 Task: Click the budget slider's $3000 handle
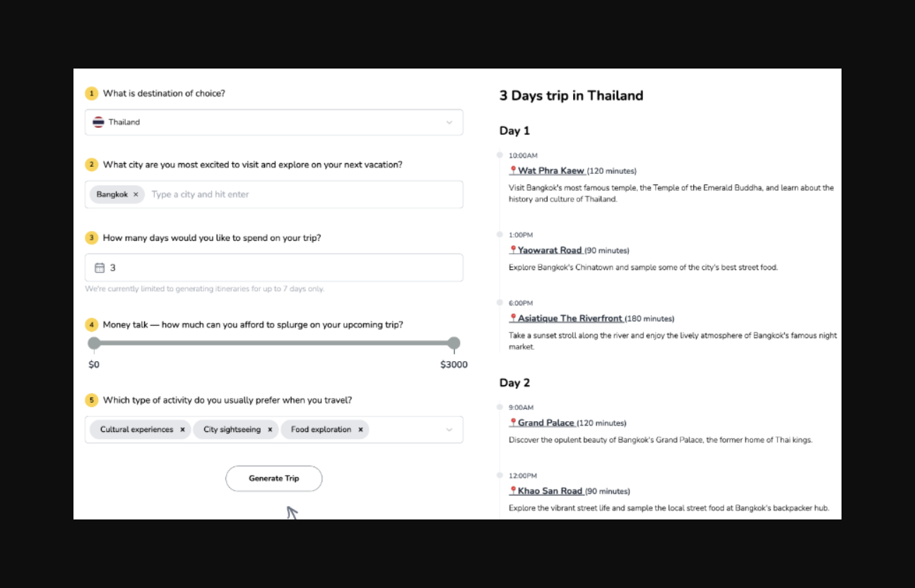(454, 343)
